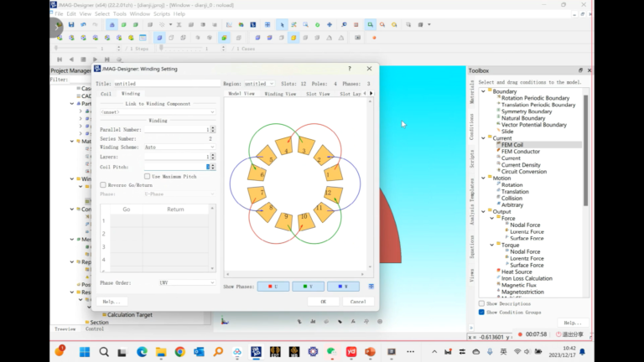This screenshot has width=644, height=362.
Task: Open PowerPoint from the taskbar
Action: tap(370, 352)
